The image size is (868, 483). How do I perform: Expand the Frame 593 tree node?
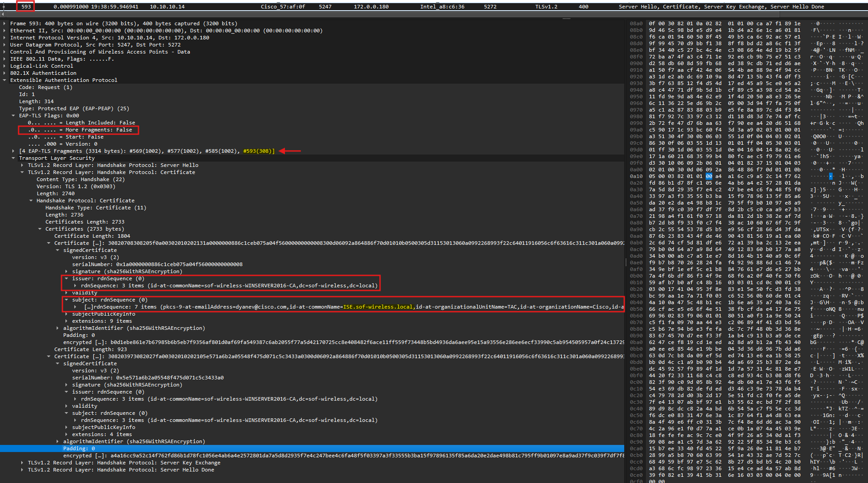(x=4, y=23)
